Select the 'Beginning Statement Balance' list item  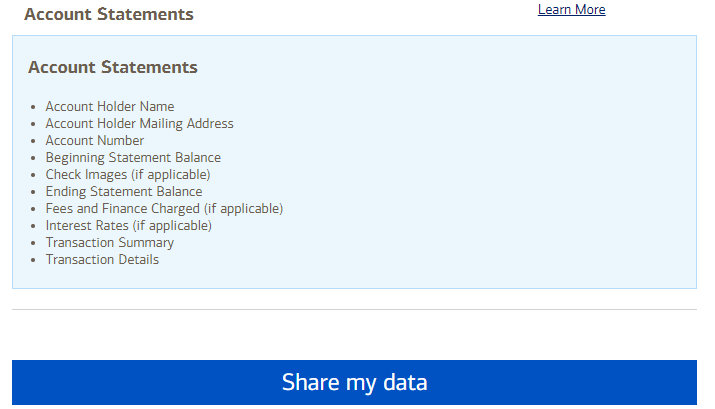[133, 157]
